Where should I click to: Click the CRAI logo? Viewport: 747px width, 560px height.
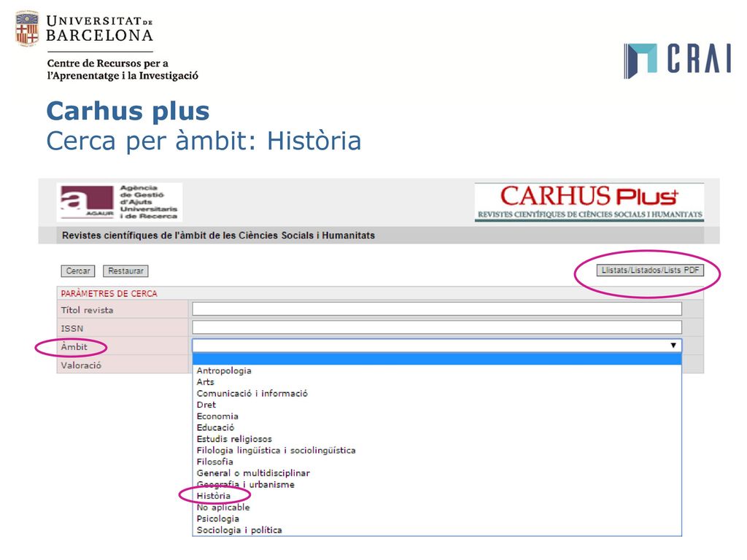pyautogui.click(x=678, y=61)
